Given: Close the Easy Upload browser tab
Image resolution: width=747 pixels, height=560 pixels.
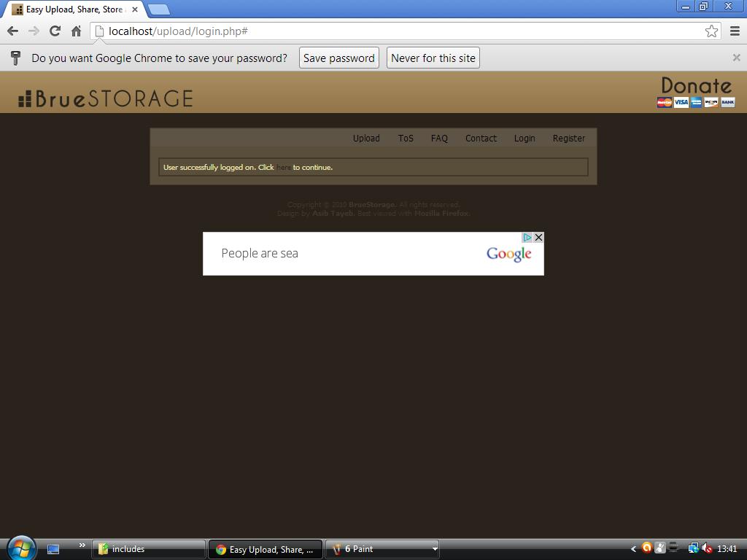Looking at the screenshot, I should 135,9.
